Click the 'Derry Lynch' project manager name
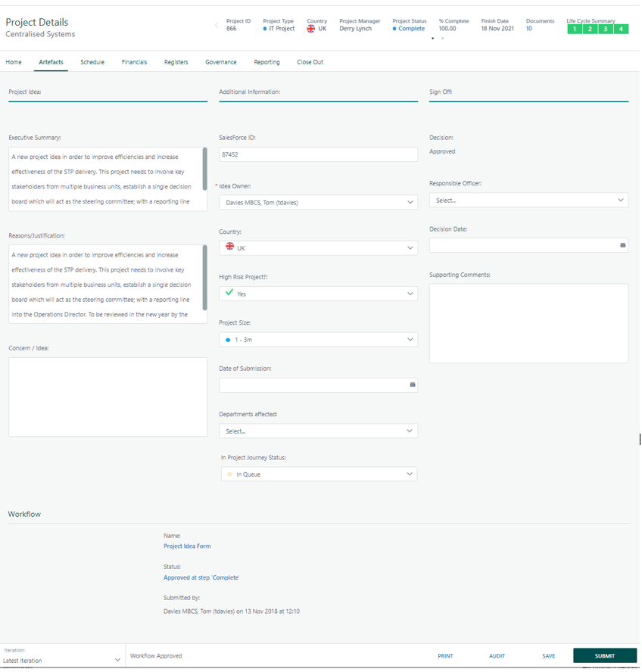The width and height of the screenshot is (642, 672). [x=356, y=29]
